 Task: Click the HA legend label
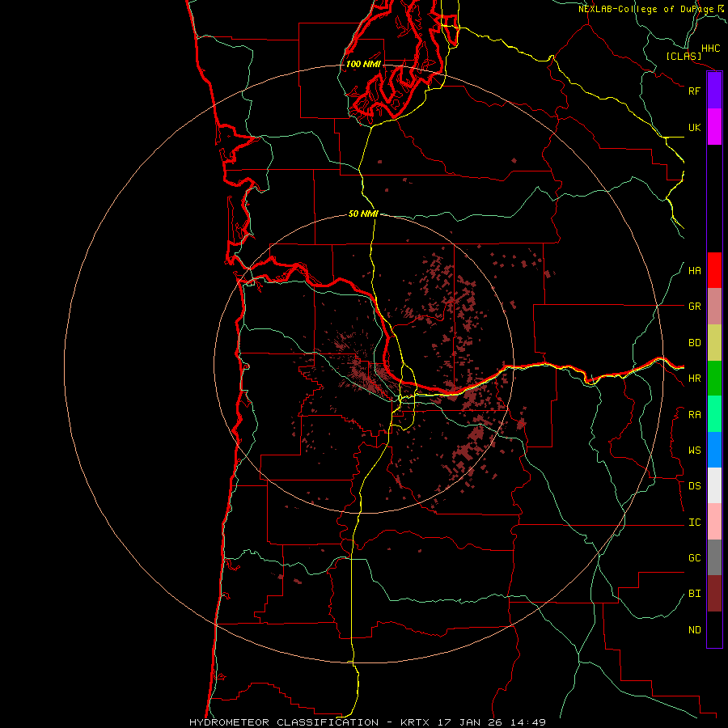click(694, 271)
